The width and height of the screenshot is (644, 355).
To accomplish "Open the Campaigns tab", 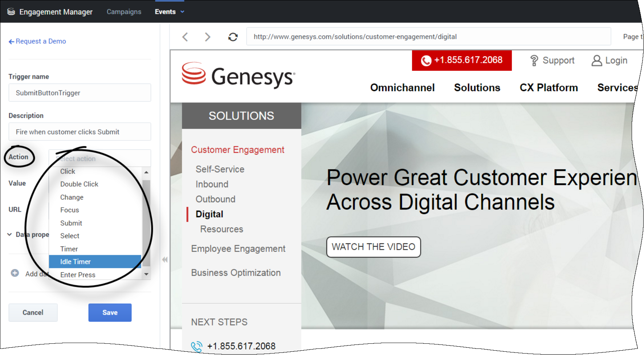I will 124,12.
